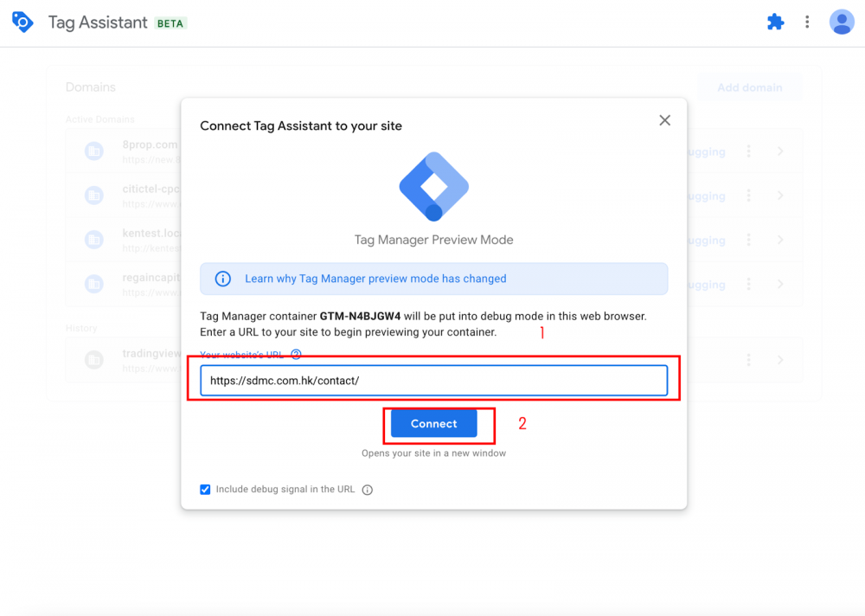Viewport: 865px width, 616px height.
Task: Click the Tag Manager diamond logo
Action: click(x=434, y=187)
